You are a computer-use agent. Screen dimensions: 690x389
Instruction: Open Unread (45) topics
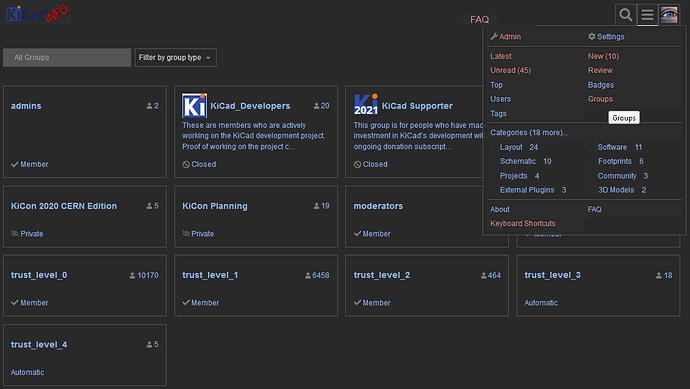[510, 70]
